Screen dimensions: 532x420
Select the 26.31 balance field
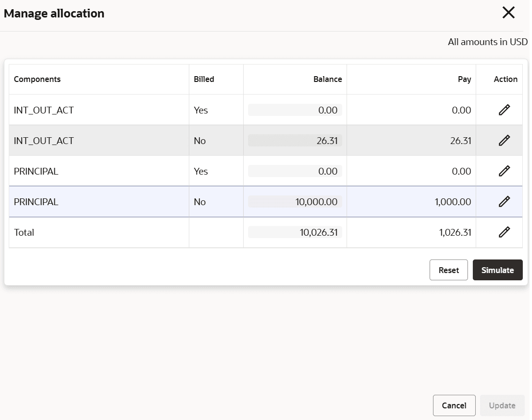(295, 141)
